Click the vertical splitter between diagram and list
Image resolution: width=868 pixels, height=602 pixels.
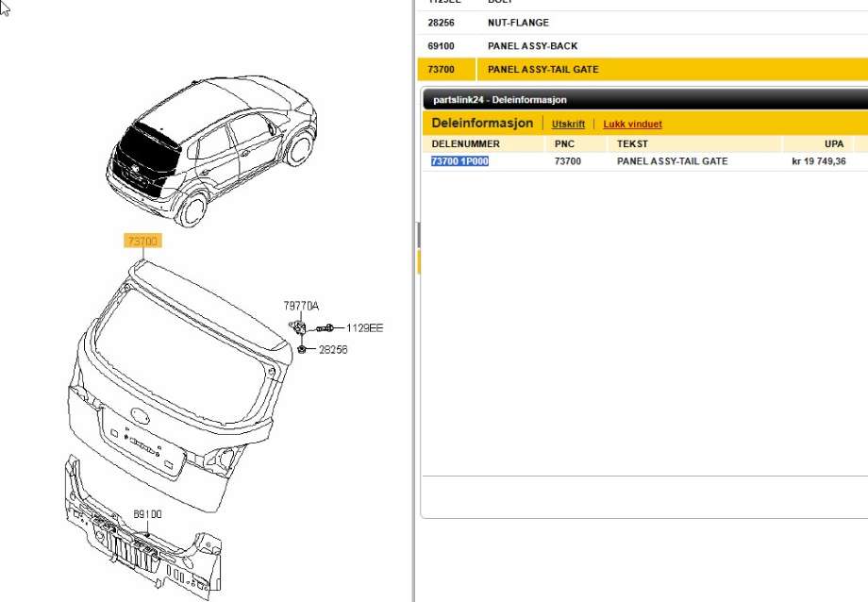(414, 301)
